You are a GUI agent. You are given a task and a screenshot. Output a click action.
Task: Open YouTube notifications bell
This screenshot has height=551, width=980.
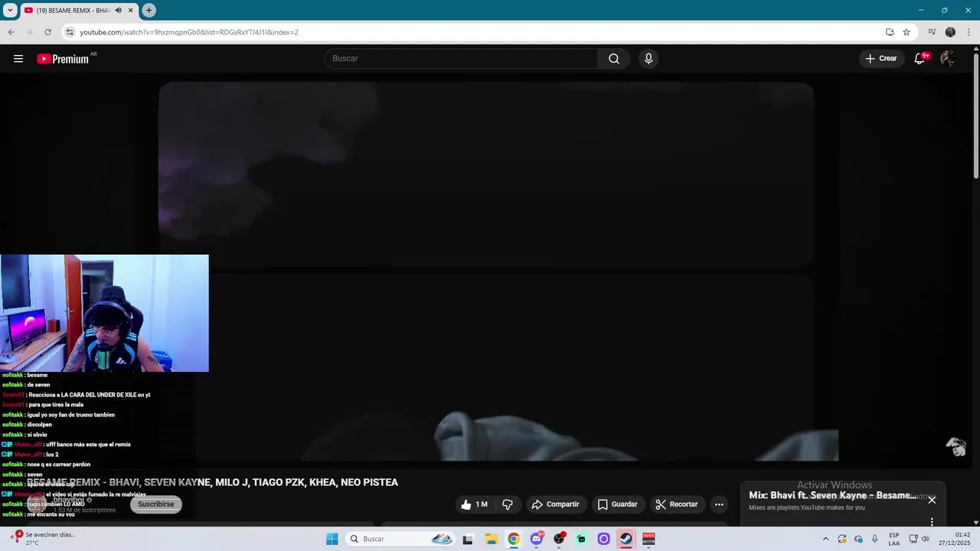coord(920,59)
